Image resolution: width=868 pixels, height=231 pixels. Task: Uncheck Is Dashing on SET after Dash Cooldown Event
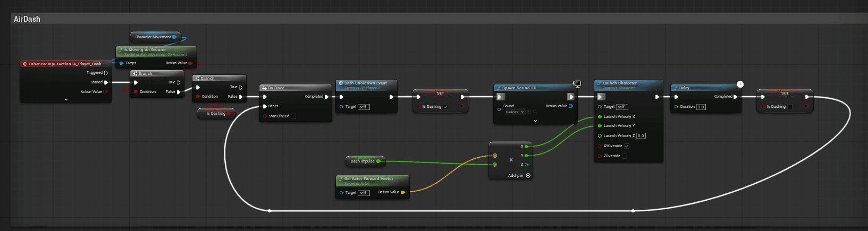pyautogui.click(x=445, y=107)
